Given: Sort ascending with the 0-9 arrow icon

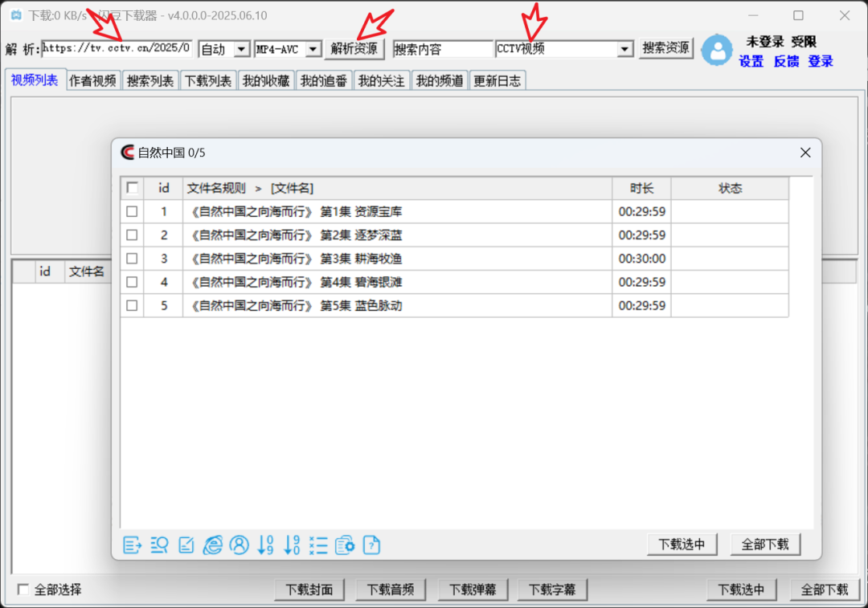Looking at the screenshot, I should (x=266, y=545).
